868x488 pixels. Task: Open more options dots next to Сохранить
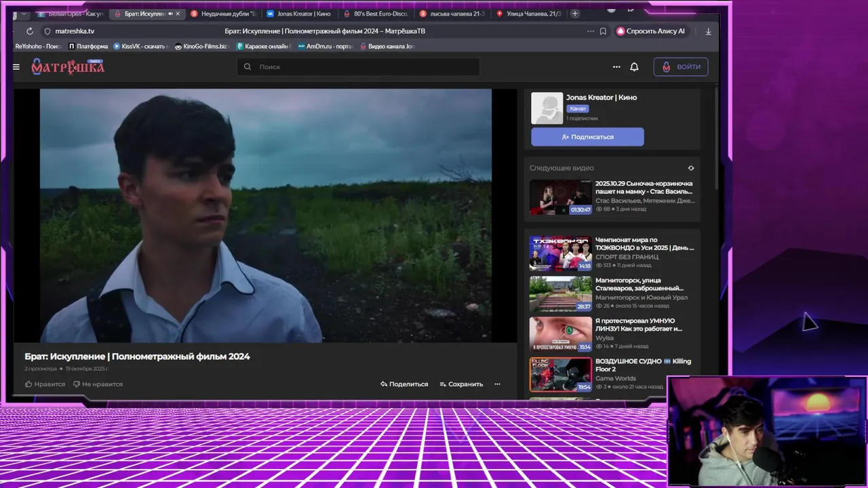tap(497, 384)
